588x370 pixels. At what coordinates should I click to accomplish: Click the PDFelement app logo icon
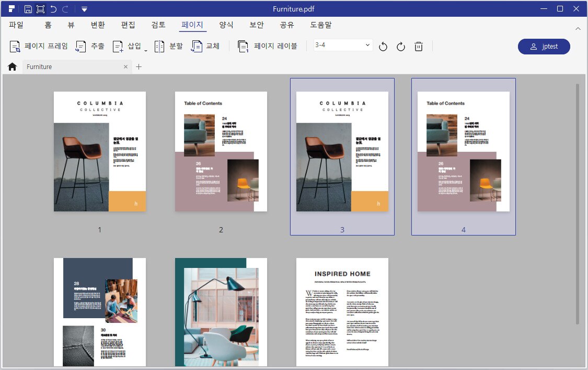11,9
